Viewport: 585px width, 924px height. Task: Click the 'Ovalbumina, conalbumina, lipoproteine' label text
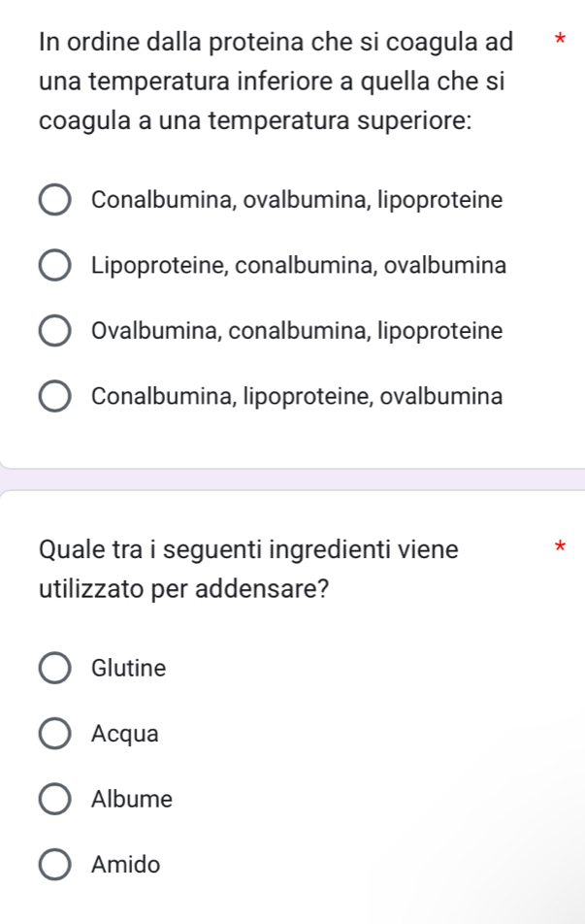[296, 331]
